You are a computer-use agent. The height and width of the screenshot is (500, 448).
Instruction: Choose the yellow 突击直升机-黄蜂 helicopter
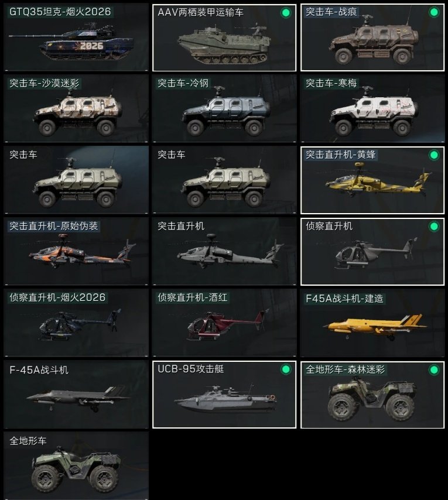coord(372,180)
